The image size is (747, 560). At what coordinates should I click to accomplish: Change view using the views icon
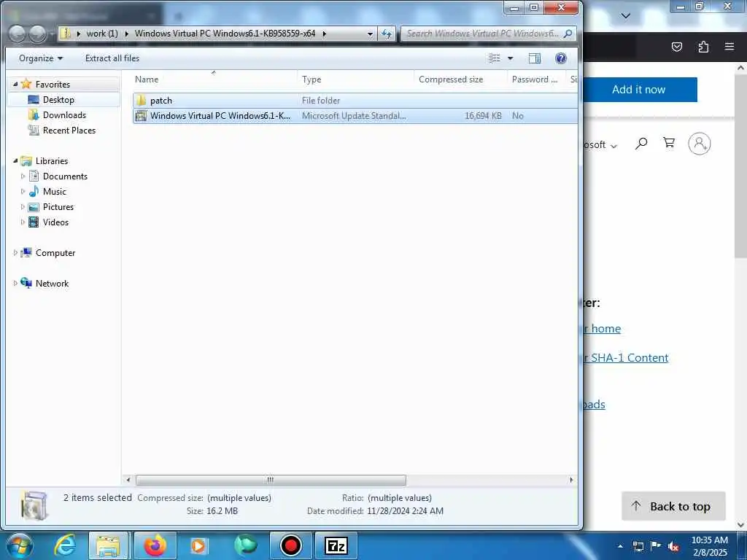click(x=495, y=58)
